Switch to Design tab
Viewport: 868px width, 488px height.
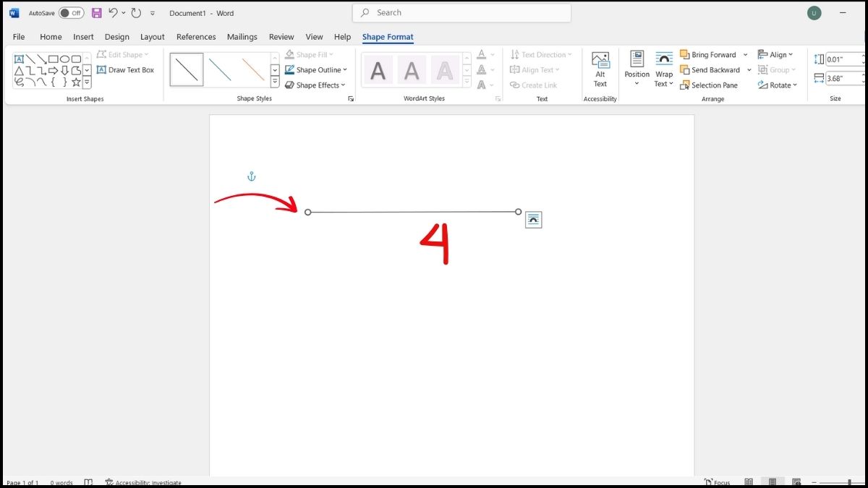116,37
